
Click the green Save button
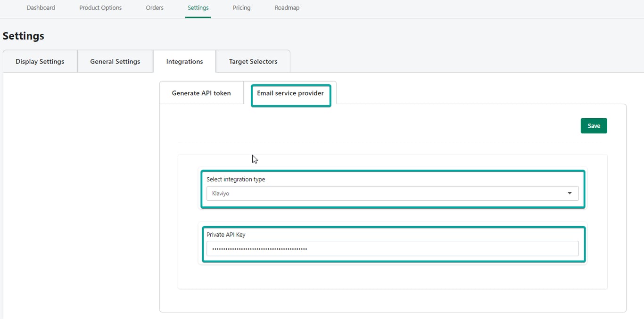594,126
